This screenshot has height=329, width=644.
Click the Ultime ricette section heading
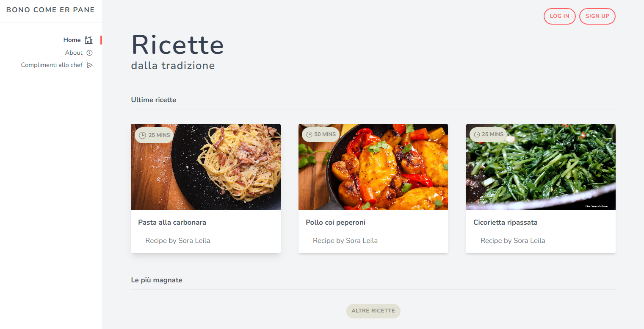[x=154, y=100]
